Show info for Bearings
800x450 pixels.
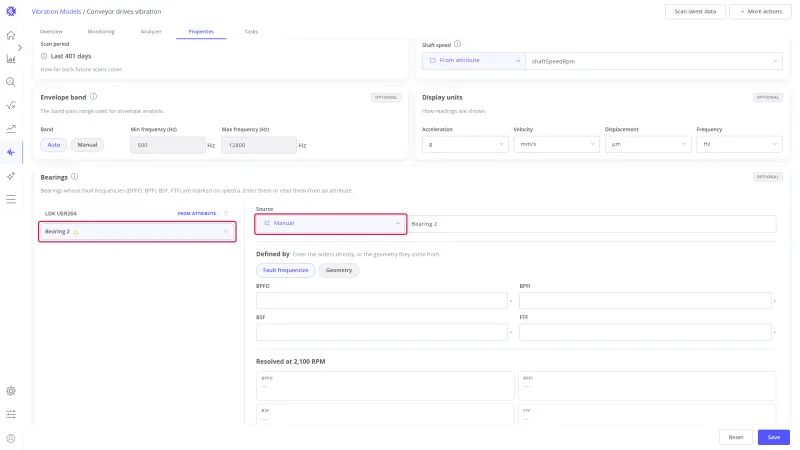[x=74, y=177]
